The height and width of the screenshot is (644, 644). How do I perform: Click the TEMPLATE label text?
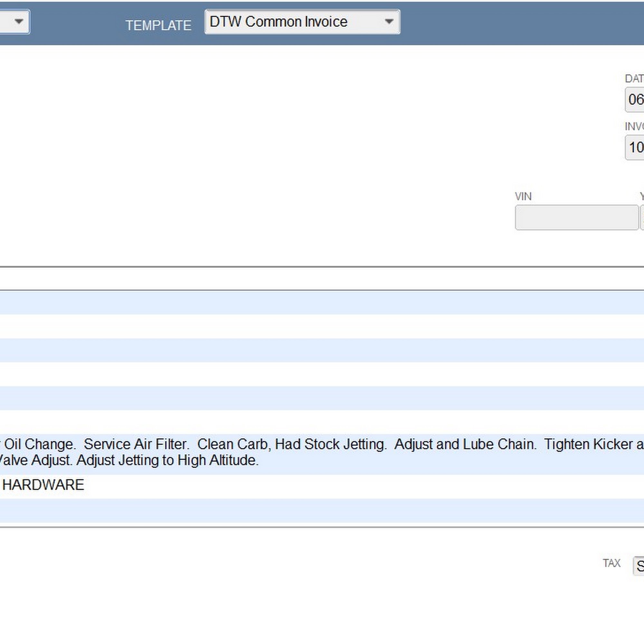click(158, 26)
